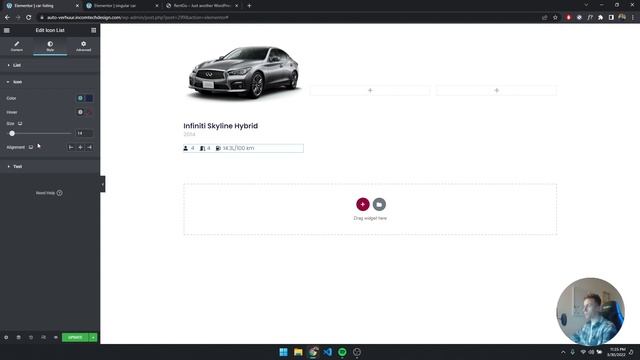640x360 pixels.
Task: Click the green Update button
Action: point(75,338)
